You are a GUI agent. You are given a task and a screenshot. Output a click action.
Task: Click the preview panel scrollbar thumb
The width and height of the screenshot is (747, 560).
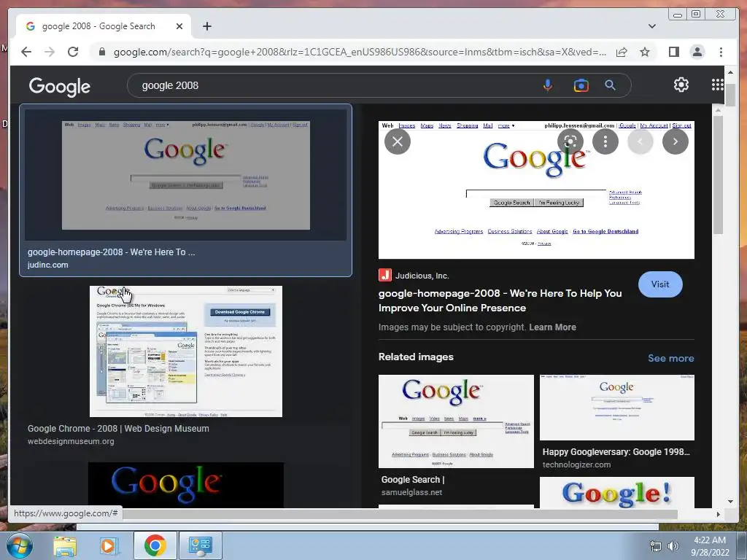[718, 174]
